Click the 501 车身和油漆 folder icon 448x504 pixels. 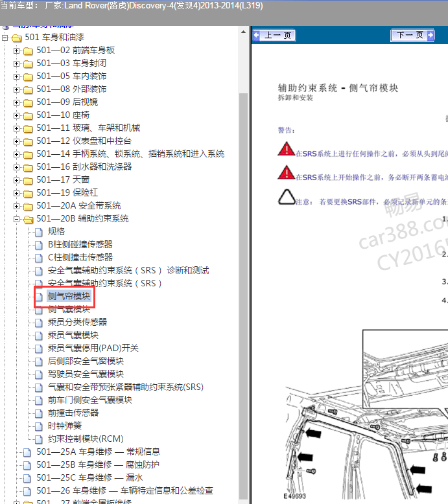coord(16,38)
